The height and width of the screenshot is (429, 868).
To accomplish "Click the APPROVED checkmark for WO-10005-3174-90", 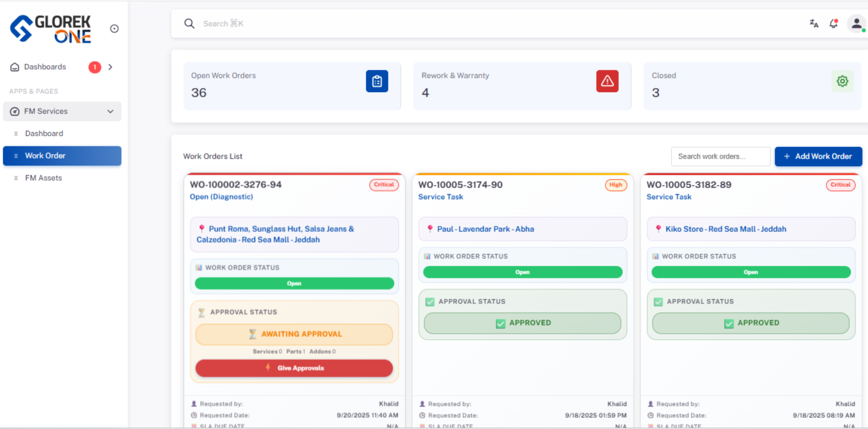I will coord(500,323).
